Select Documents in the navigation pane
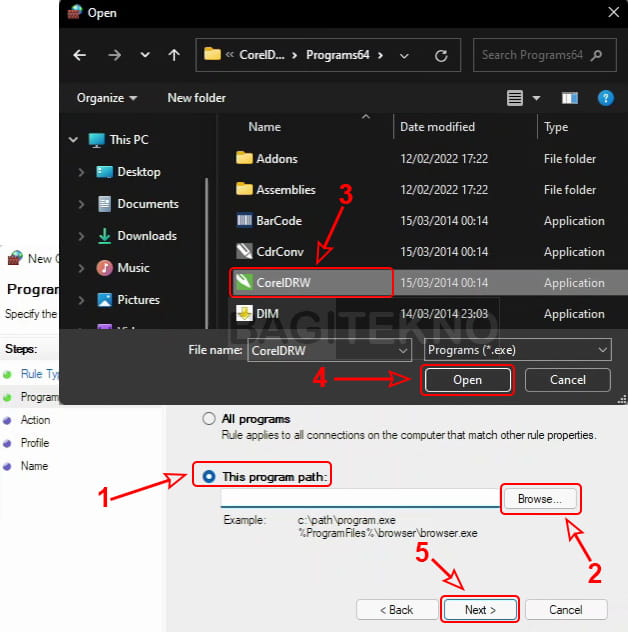 click(138, 204)
